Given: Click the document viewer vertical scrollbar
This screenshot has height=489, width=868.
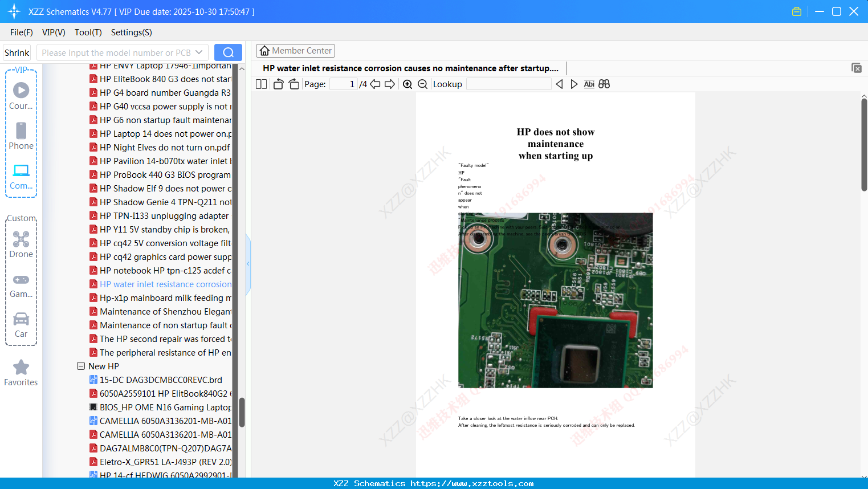Looking at the screenshot, I should coord(864,144).
